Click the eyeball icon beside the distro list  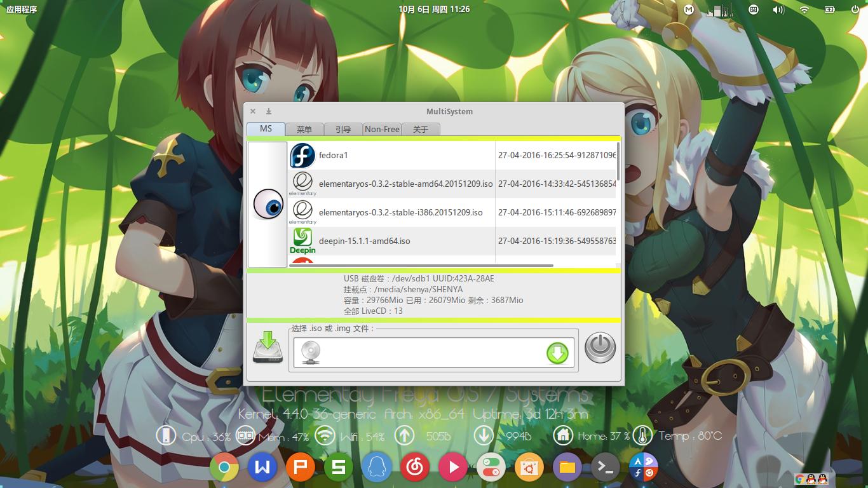pos(268,205)
